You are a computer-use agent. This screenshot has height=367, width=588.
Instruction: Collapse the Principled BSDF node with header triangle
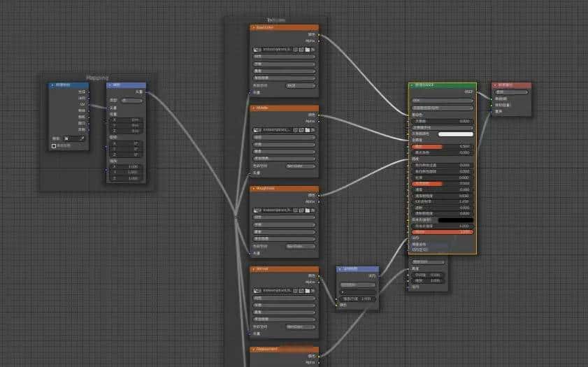pyautogui.click(x=413, y=85)
